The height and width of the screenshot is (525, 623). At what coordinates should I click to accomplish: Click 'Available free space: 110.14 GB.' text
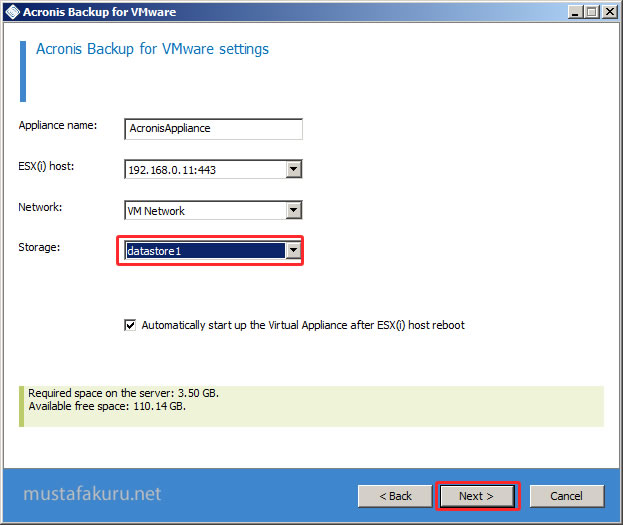point(107,406)
